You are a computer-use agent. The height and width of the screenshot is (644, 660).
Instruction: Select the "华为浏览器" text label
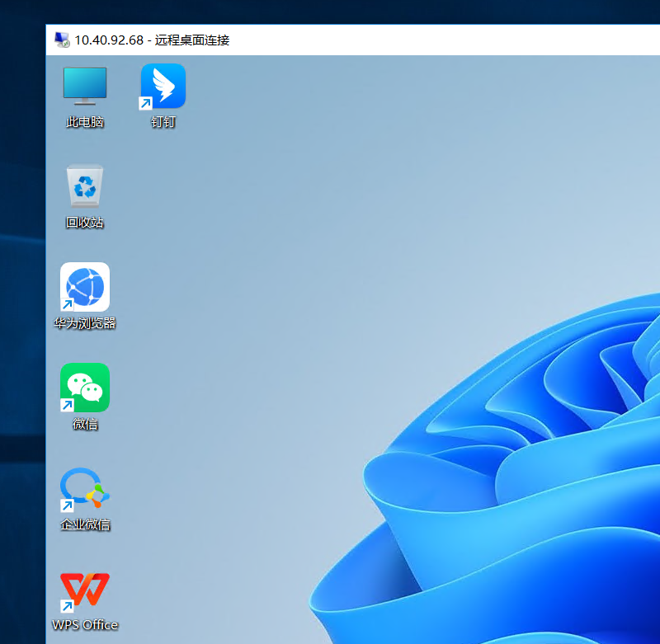[85, 323]
